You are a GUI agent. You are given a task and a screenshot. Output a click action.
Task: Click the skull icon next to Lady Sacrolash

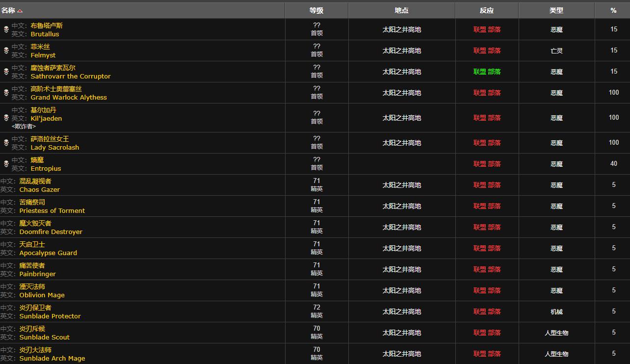coord(6,143)
